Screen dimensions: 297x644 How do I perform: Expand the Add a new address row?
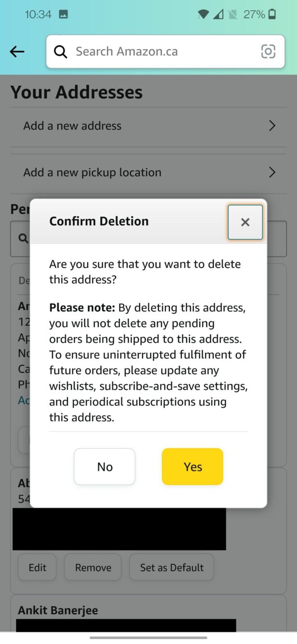coord(148,126)
